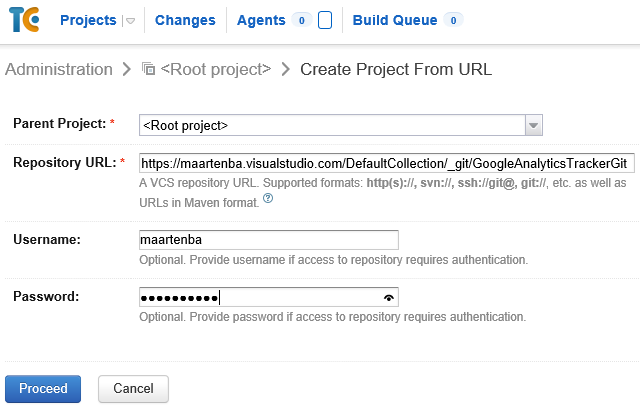Click the Cancel button
640x413 pixels.
point(133,389)
